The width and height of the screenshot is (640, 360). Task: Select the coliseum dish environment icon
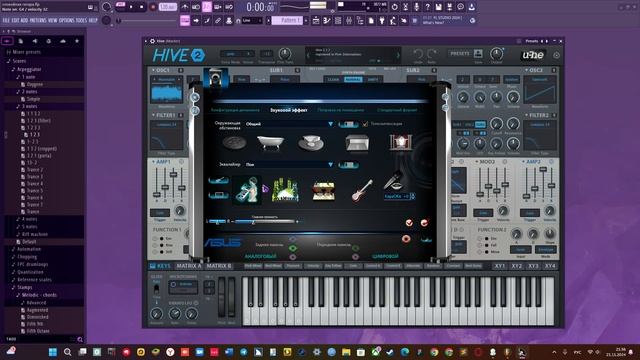tap(311, 143)
